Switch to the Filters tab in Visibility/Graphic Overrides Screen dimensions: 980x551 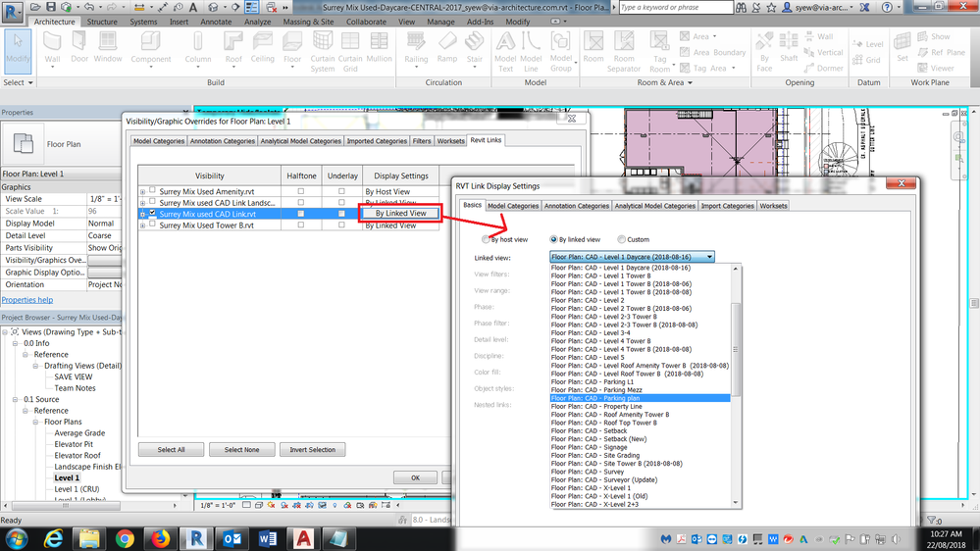click(422, 141)
